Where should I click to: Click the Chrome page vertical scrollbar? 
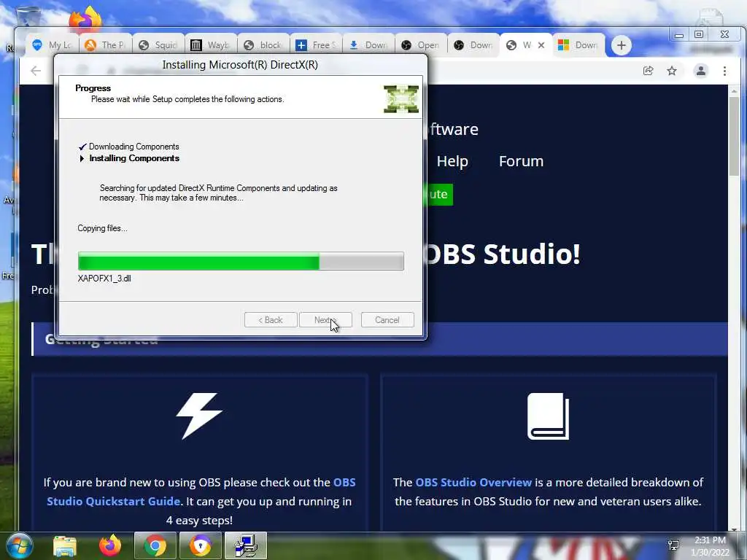734,138
